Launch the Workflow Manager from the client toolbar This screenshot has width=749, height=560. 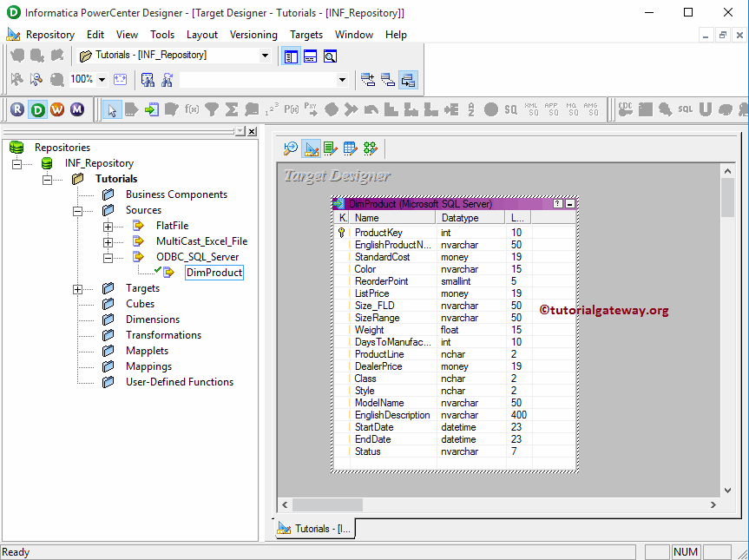57,109
